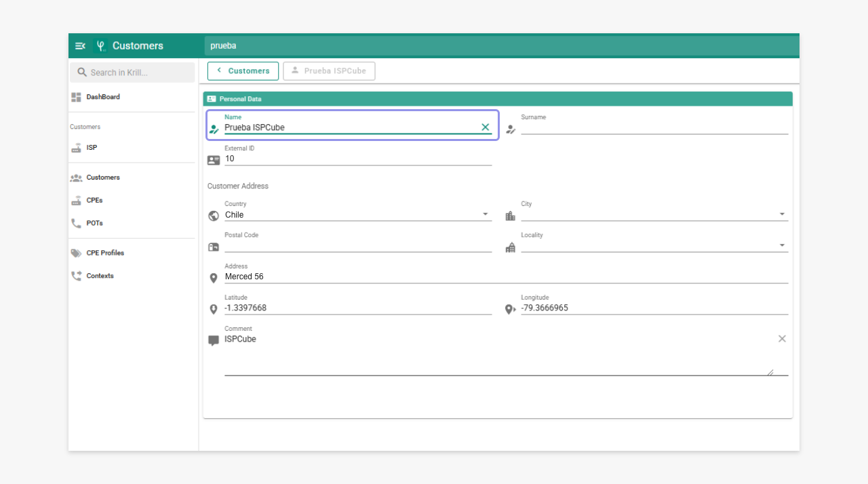
Task: Click the Search in Krill field
Action: [x=132, y=73]
